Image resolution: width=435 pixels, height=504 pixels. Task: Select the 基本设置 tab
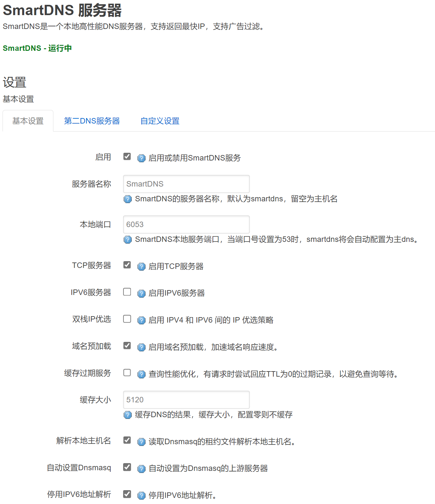coord(28,121)
